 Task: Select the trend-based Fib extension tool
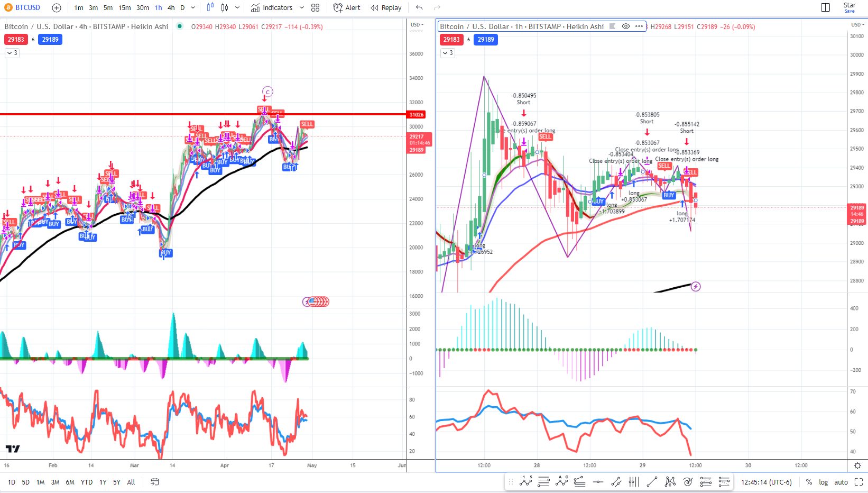point(579,481)
